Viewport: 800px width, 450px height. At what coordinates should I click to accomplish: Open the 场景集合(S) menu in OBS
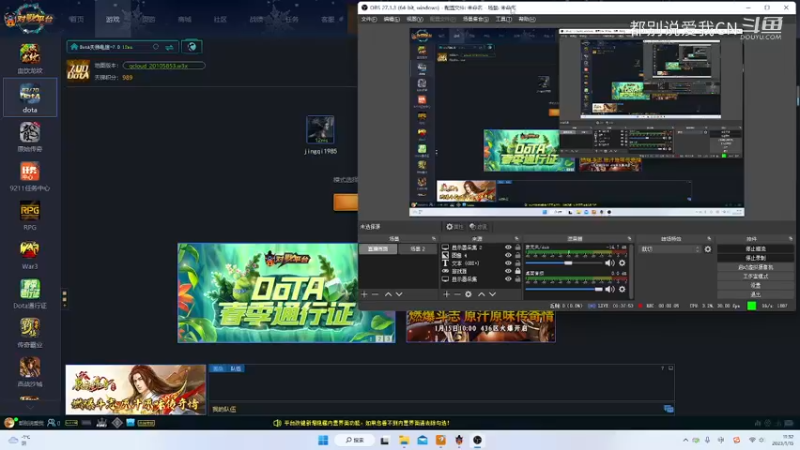point(476,19)
